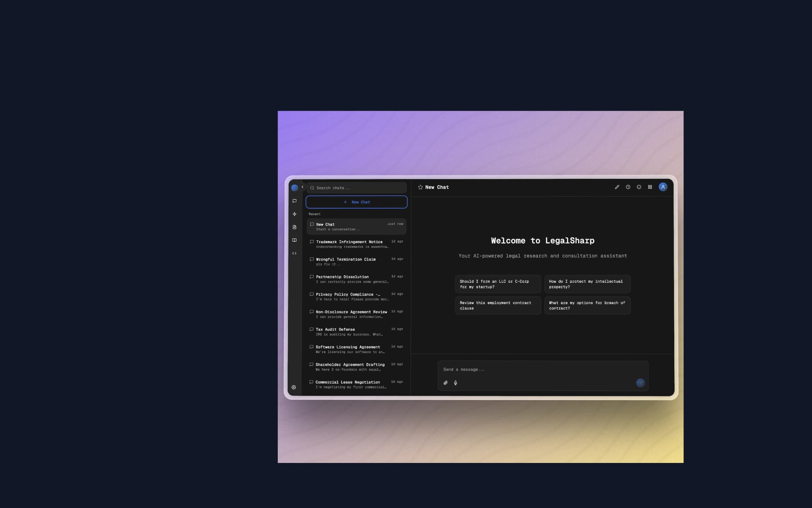
Task: Click the pencil edit icon in the header
Action: pos(617,187)
